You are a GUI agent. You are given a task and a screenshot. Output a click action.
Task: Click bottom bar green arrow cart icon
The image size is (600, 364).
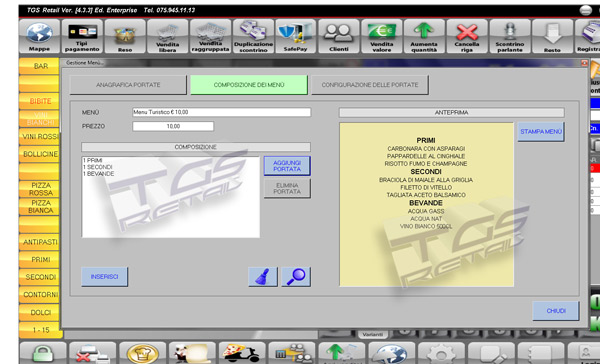click(x=342, y=353)
